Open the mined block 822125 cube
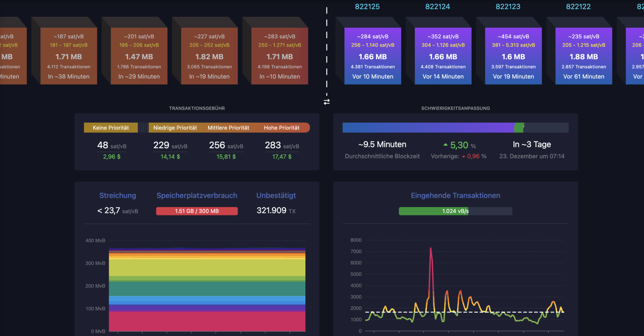 coord(373,55)
